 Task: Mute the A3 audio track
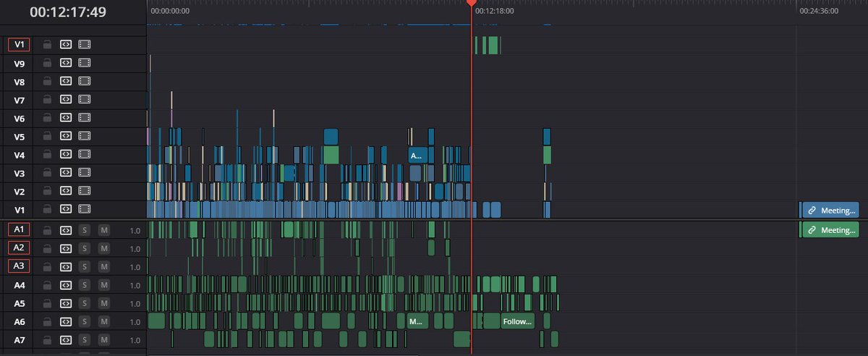tap(104, 266)
